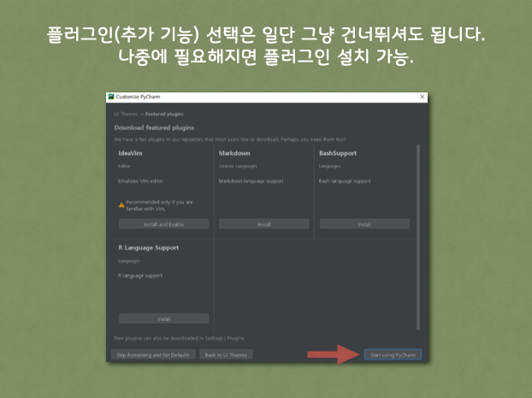Click 'Languages' category under R Language Support

click(x=129, y=261)
